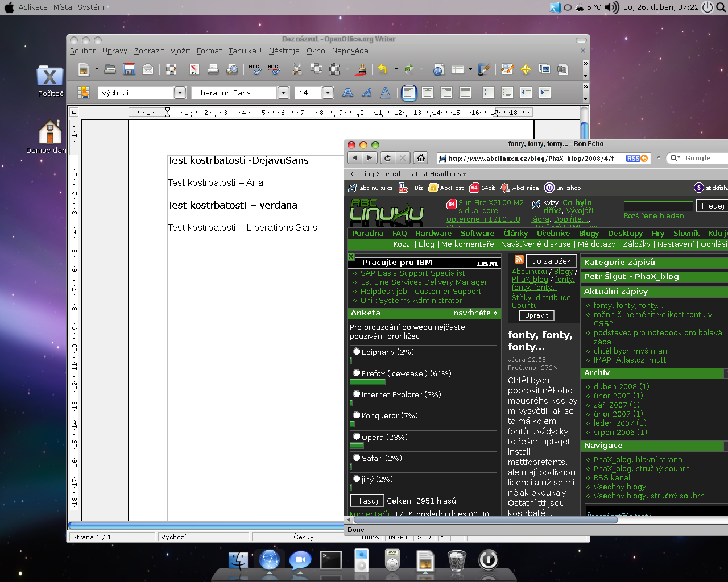Run the Spellcheck ABC icon with blue checkmark
728x582 pixels.
pyautogui.click(x=255, y=69)
